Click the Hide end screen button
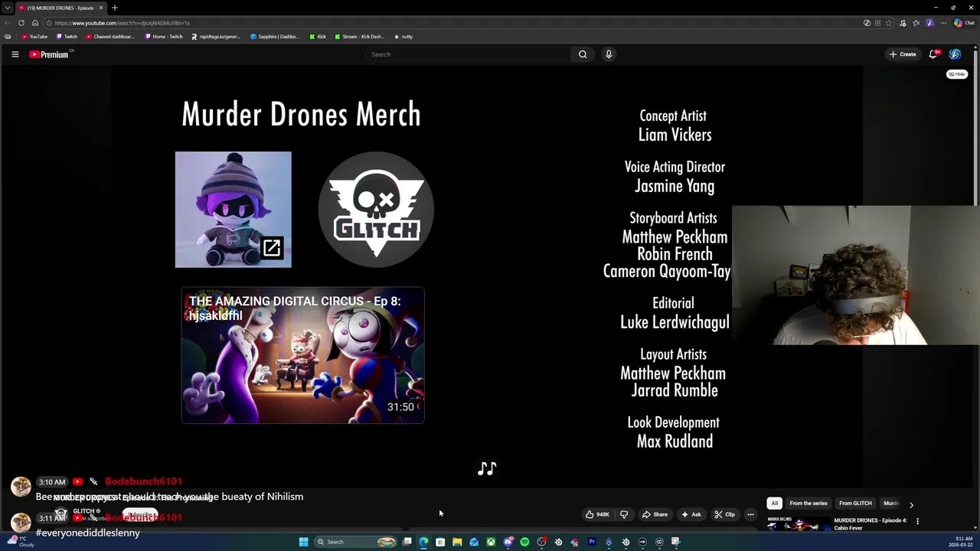This screenshot has height=551, width=980. click(957, 74)
